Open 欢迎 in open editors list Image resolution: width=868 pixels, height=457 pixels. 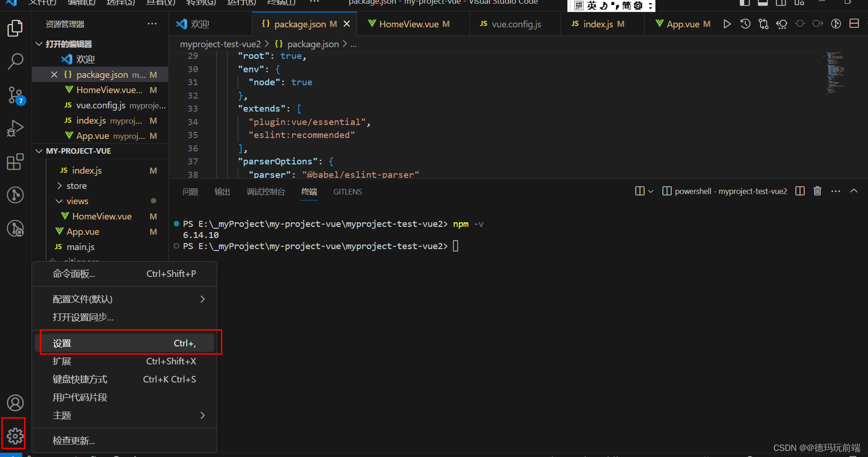tap(100, 59)
